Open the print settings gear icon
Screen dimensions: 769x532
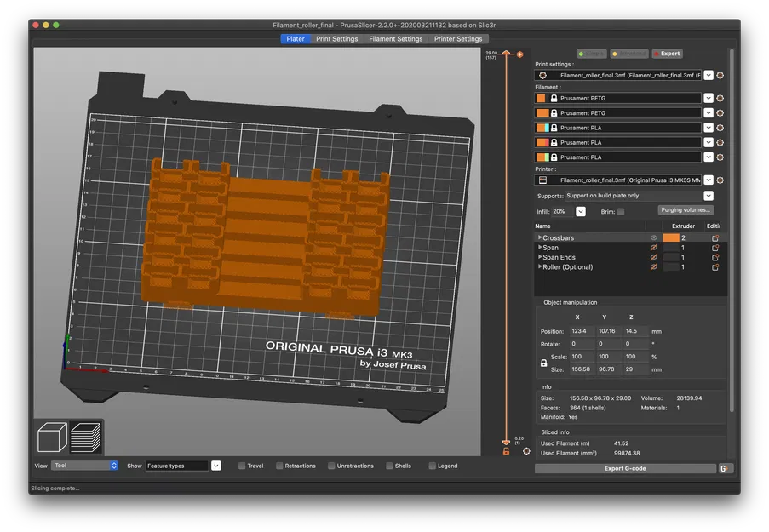click(x=720, y=76)
